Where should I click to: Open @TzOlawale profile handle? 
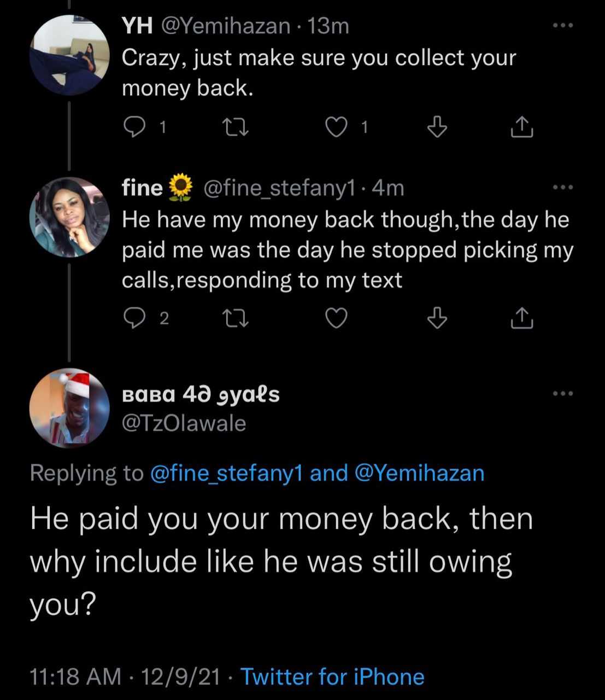pos(184,423)
